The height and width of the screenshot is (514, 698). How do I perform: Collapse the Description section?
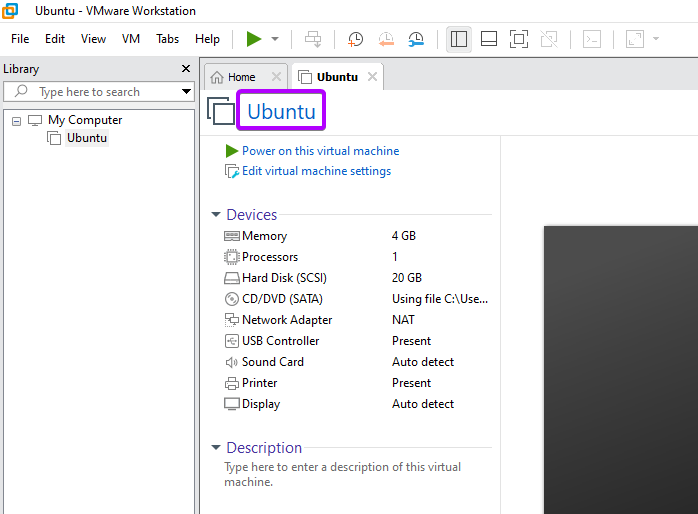pos(216,447)
